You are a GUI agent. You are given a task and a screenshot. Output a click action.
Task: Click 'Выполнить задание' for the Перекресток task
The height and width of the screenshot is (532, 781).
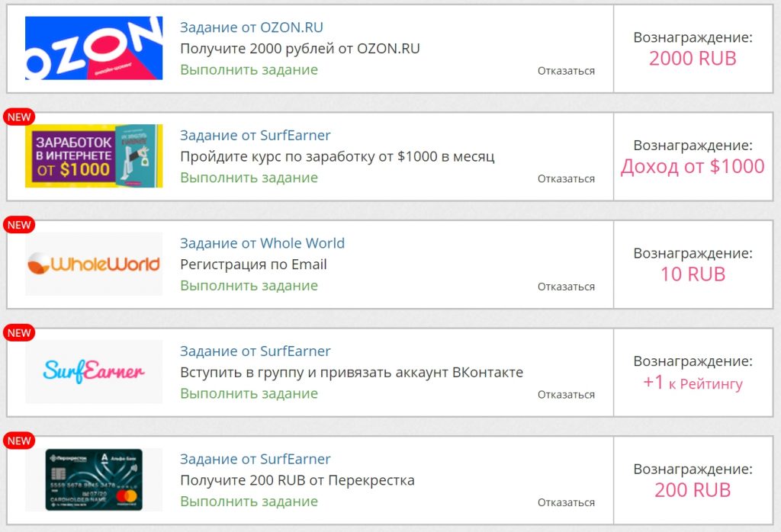point(249,502)
